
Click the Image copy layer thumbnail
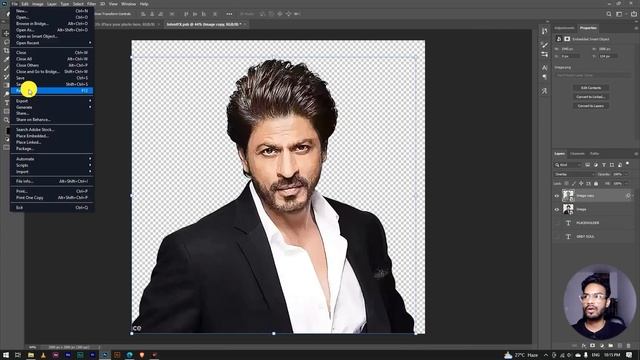point(568,196)
